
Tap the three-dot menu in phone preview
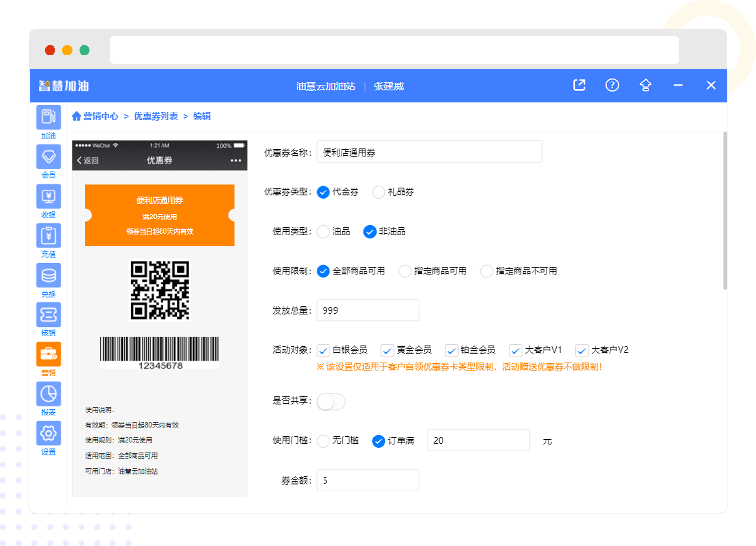pyautogui.click(x=236, y=160)
